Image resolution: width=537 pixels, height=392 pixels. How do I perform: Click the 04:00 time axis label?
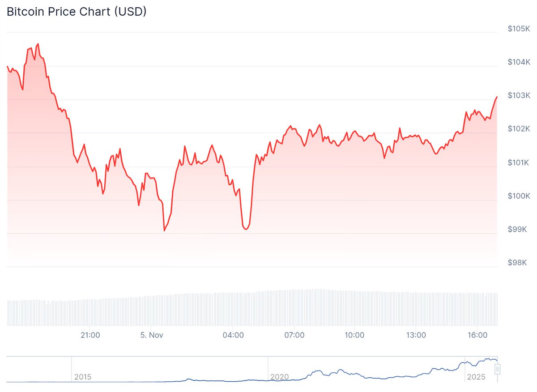point(233,335)
